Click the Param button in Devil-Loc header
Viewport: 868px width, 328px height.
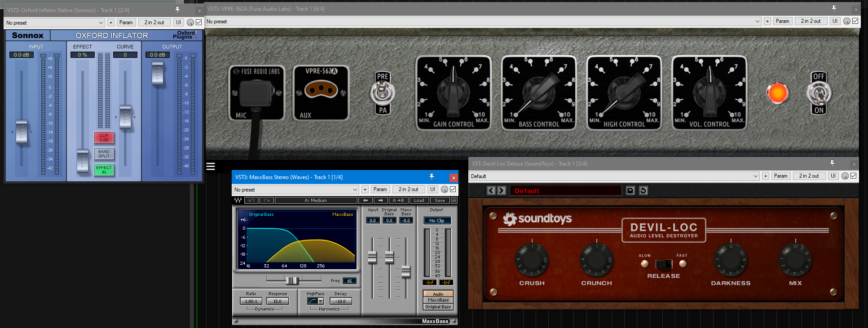coord(780,176)
